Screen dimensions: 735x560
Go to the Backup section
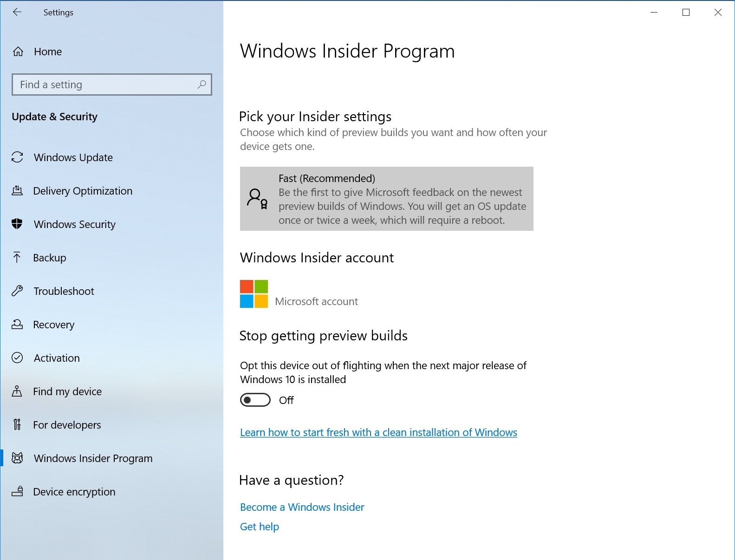(50, 258)
